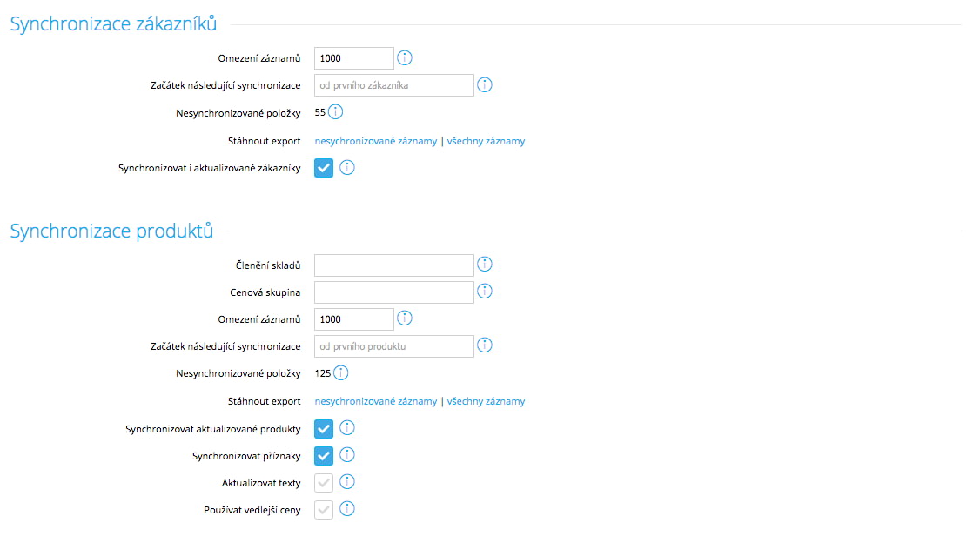Open info icon next to Cenová skupina
The height and width of the screenshot is (543, 980).
(485, 292)
